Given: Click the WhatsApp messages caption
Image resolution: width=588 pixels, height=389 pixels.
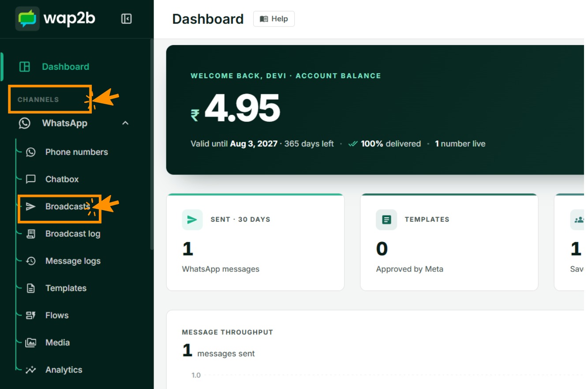Looking at the screenshot, I should 221,269.
